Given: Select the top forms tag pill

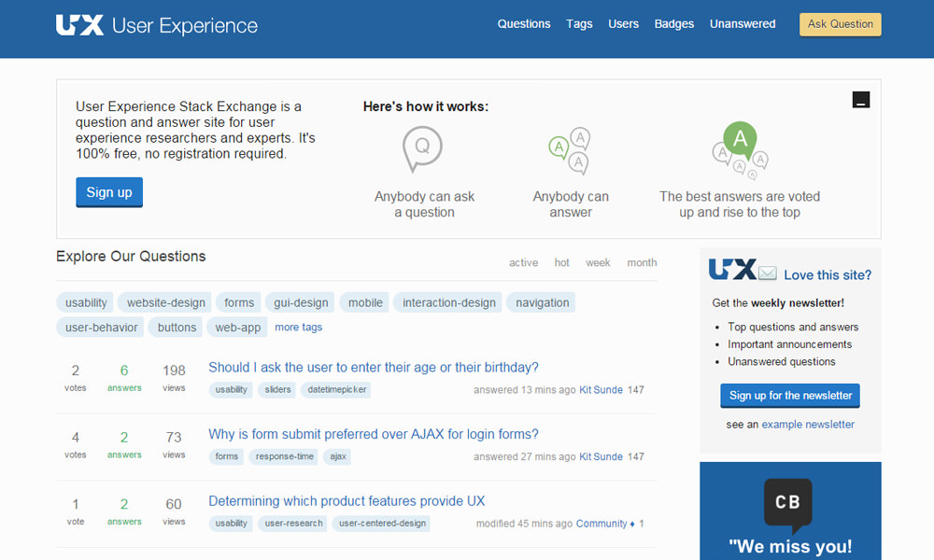Looking at the screenshot, I should pos(239,302).
